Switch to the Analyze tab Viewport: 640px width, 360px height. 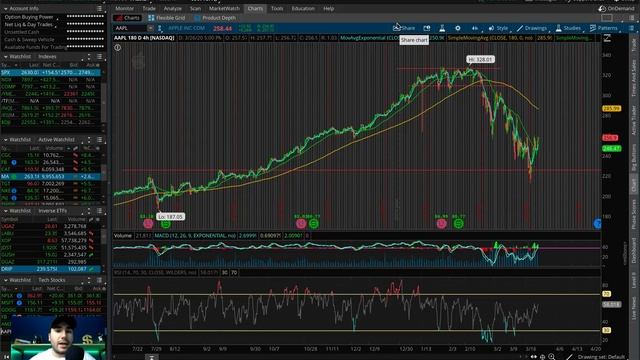click(172, 8)
